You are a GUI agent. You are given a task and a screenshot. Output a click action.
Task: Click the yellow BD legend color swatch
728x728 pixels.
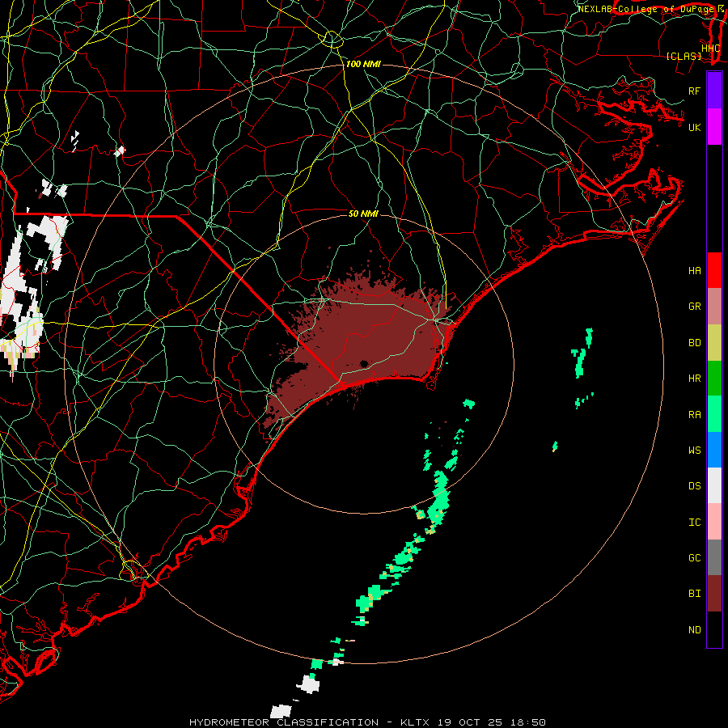[714, 343]
